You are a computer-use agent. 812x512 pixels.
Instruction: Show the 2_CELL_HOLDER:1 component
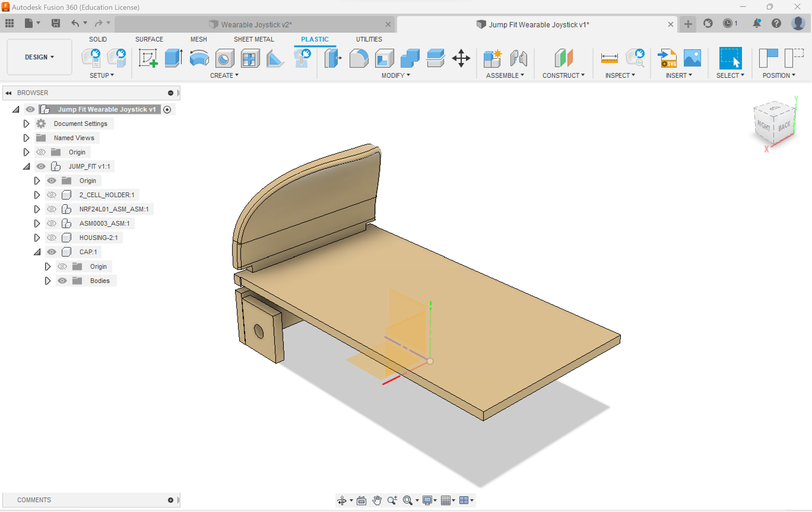52,195
